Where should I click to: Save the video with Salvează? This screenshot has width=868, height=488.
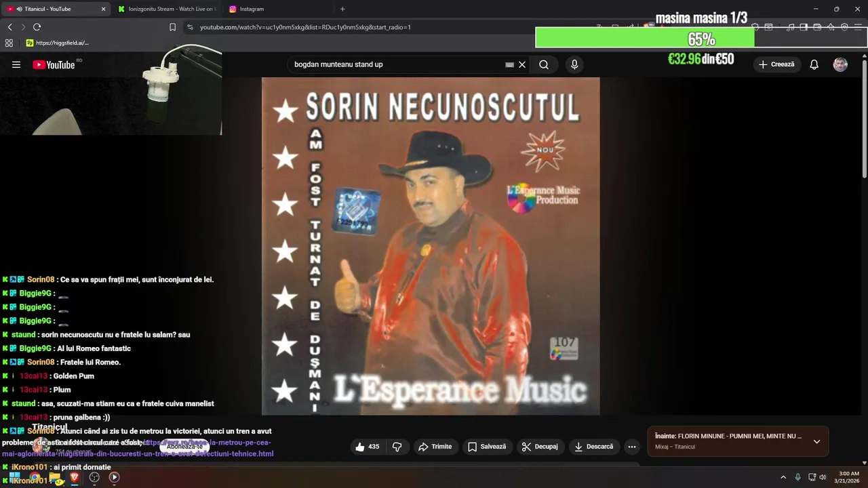487,447
